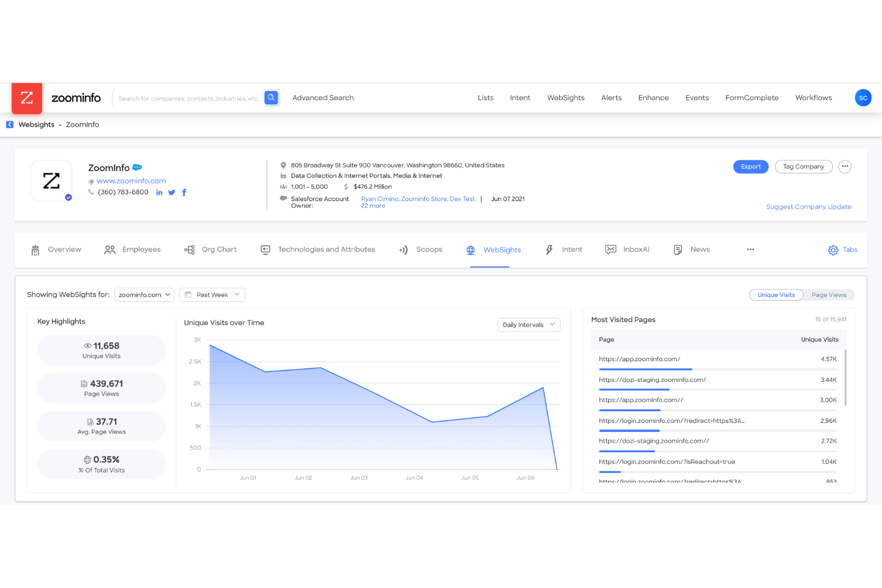The width and height of the screenshot is (882, 588).
Task: Show more hidden company tabs
Action: click(750, 250)
